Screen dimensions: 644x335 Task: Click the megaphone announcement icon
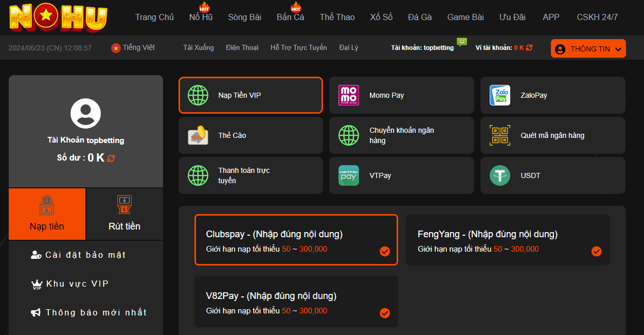point(36,313)
